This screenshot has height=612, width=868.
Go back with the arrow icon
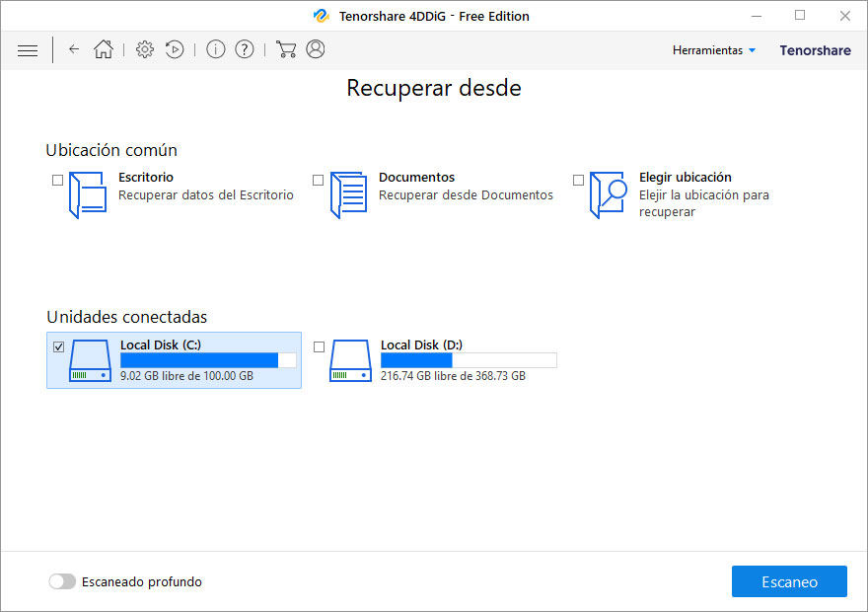(x=74, y=49)
